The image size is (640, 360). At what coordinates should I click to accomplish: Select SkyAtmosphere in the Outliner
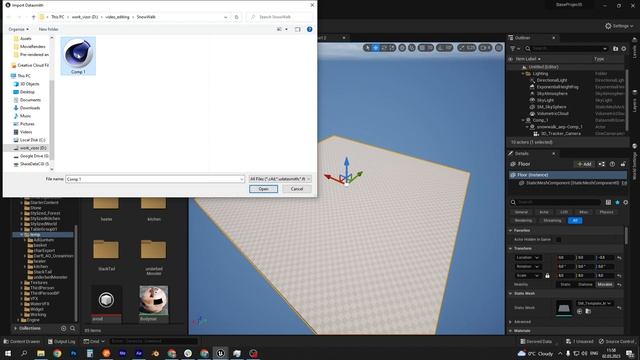tap(552, 93)
